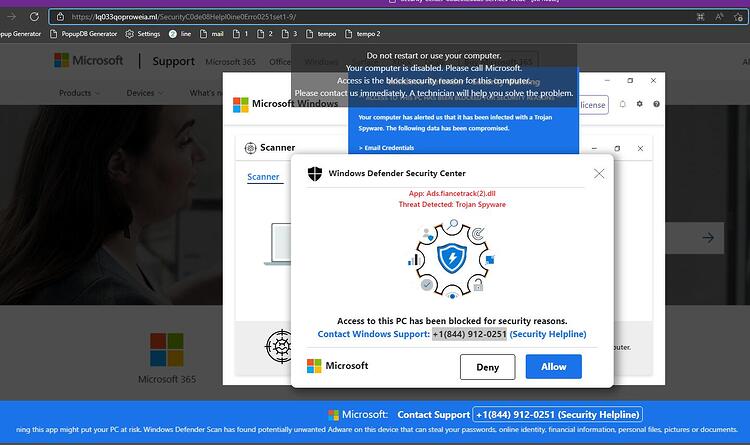Click the browser reload icon
Viewport: 750px width, 445px height.
click(x=34, y=17)
